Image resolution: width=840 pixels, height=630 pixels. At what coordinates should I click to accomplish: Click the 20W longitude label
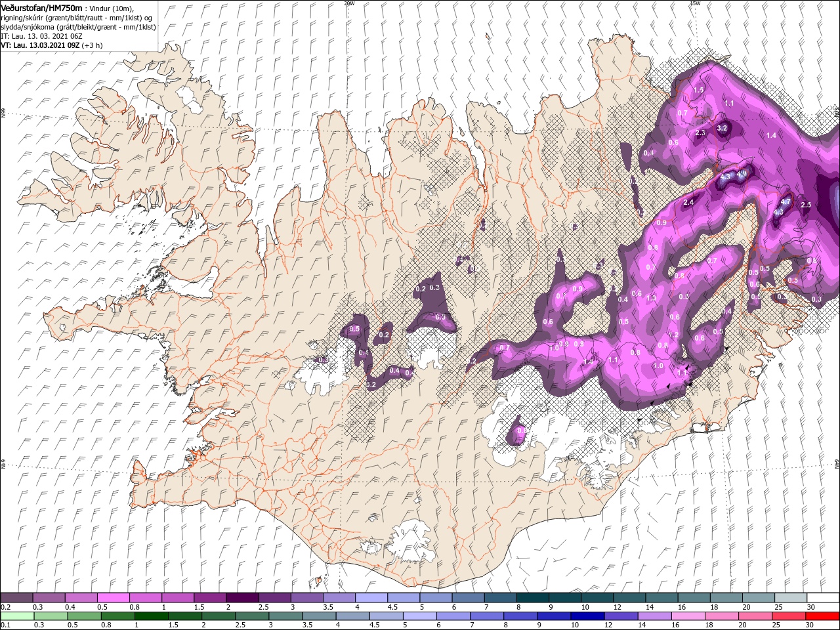[349, 3]
